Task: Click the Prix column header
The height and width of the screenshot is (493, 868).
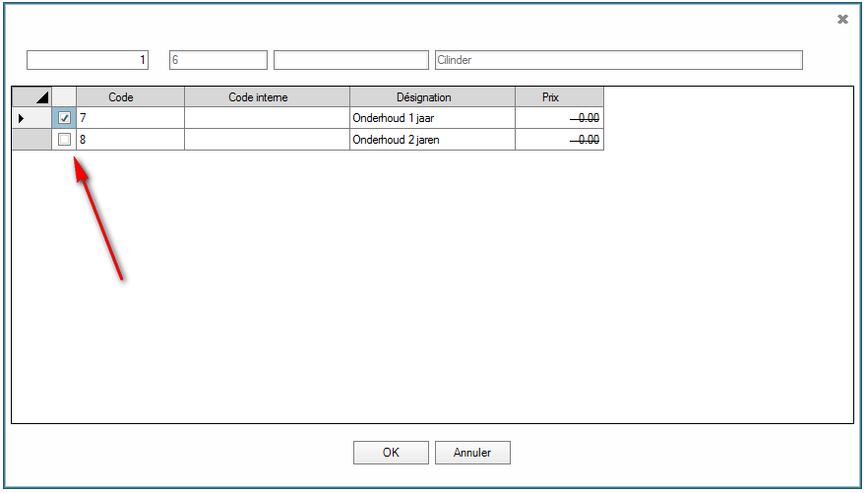Action: pos(558,96)
